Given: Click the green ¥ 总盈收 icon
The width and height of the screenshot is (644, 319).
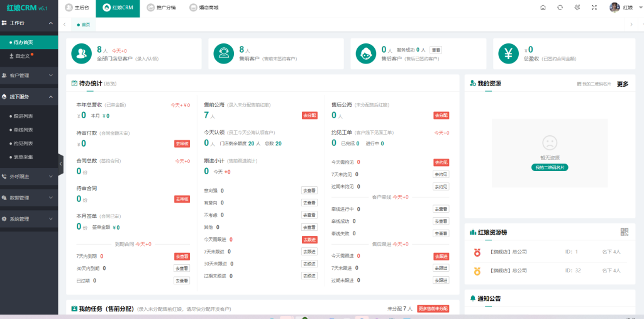Looking at the screenshot, I should coord(508,53).
